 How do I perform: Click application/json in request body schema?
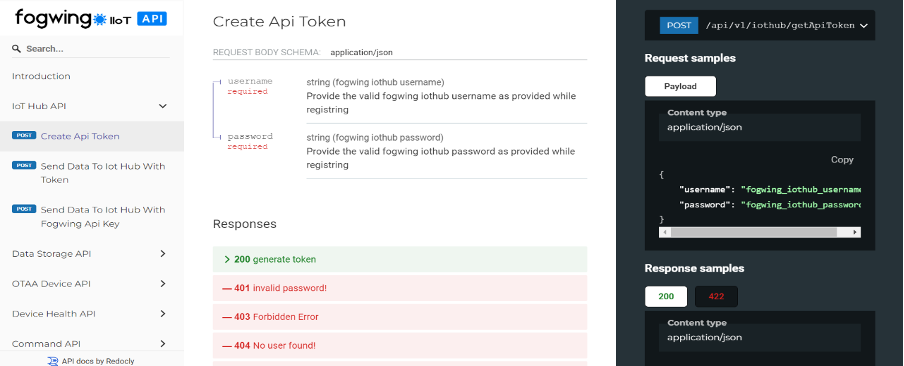pos(361,52)
